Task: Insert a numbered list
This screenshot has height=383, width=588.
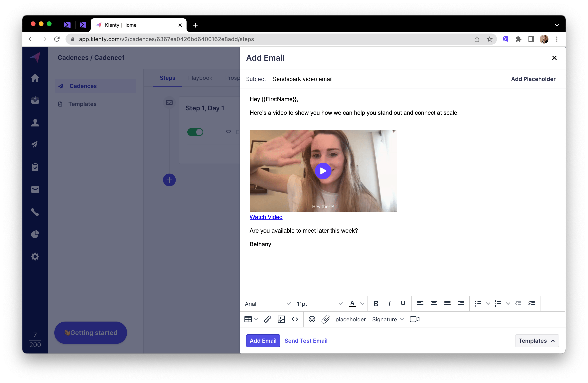Action: (498, 304)
